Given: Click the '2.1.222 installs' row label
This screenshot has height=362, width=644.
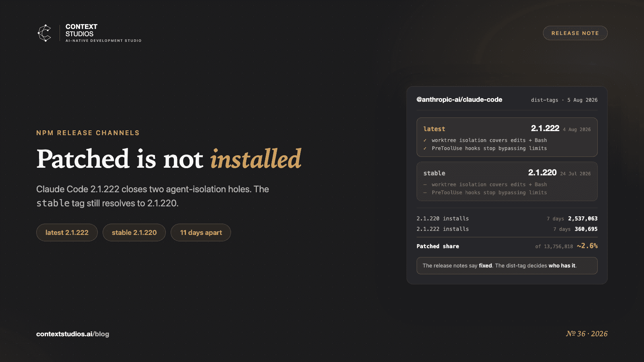Looking at the screenshot, I should [x=443, y=229].
